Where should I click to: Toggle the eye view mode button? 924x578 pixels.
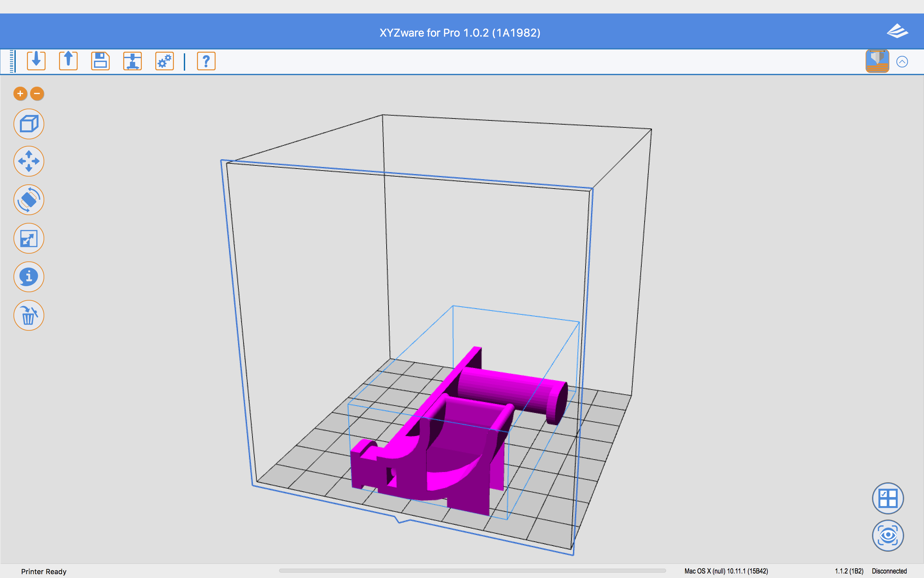888,536
